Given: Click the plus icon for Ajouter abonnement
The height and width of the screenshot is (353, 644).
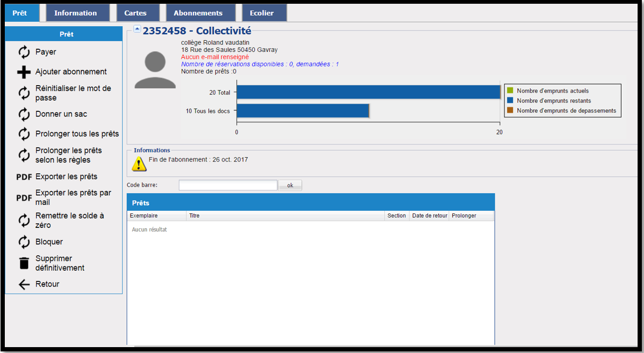Looking at the screenshot, I should coord(24,72).
